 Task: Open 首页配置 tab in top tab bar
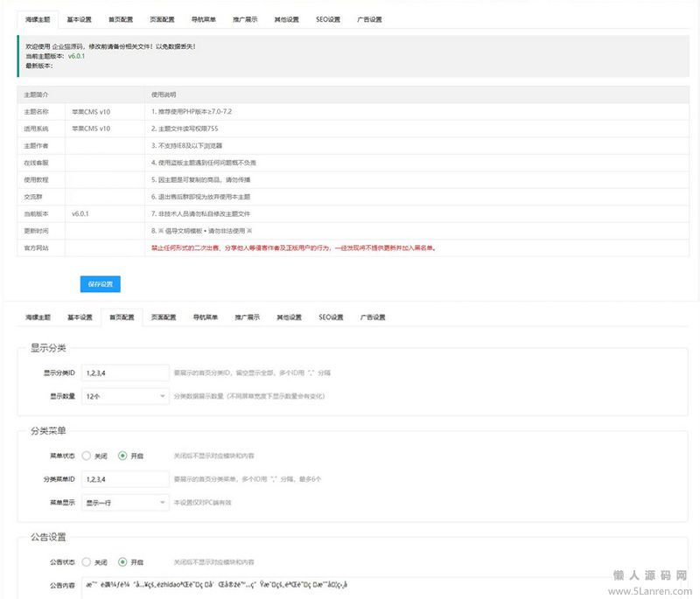[x=121, y=18]
